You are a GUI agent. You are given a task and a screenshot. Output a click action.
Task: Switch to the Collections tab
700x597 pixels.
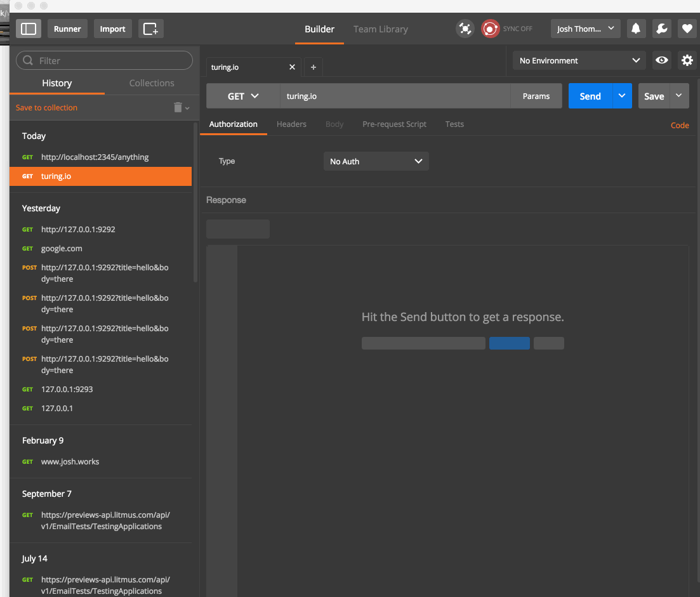pos(152,83)
